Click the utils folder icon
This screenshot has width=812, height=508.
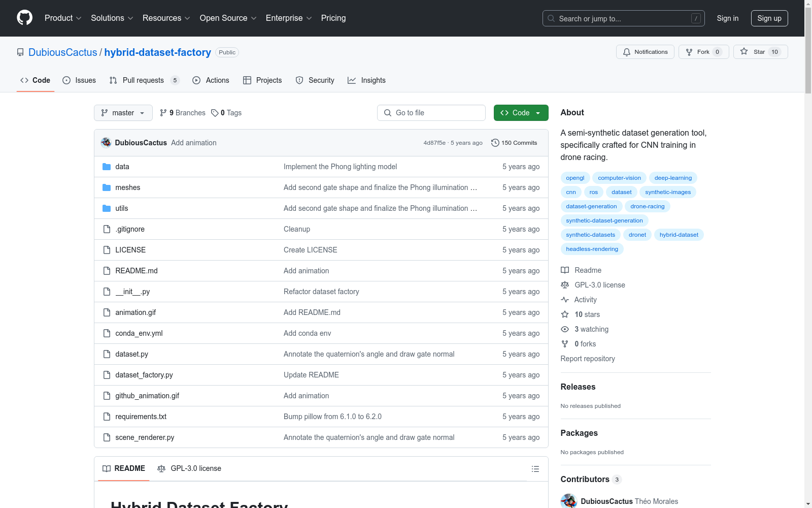pyautogui.click(x=107, y=208)
